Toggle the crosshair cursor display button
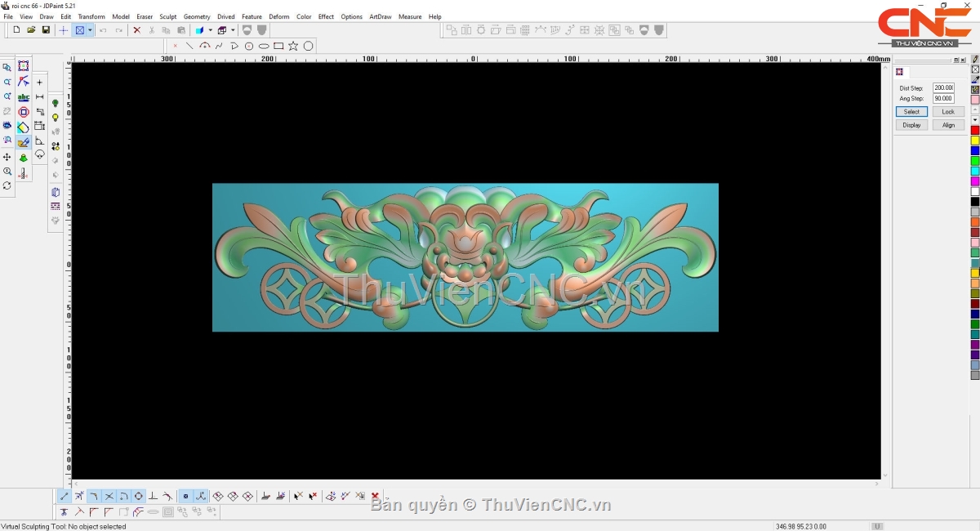 pos(64,30)
